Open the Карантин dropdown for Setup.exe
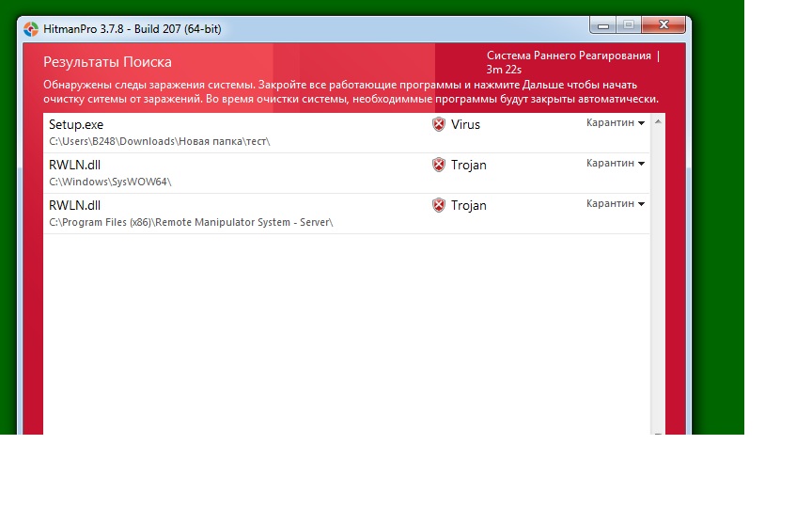Image resolution: width=812 pixels, height=508 pixels. (616, 123)
